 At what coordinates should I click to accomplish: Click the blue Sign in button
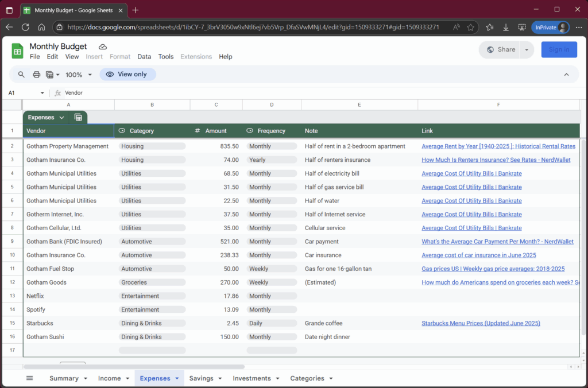click(559, 49)
